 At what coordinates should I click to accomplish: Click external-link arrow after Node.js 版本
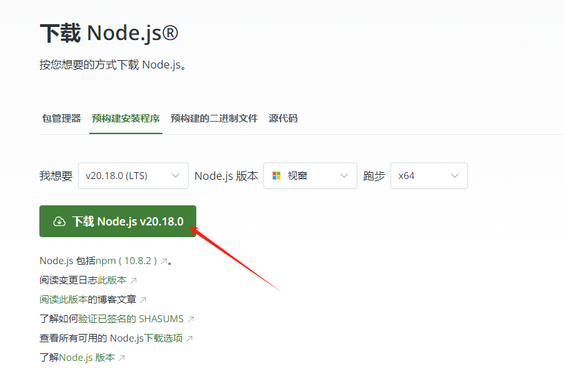tap(122, 358)
